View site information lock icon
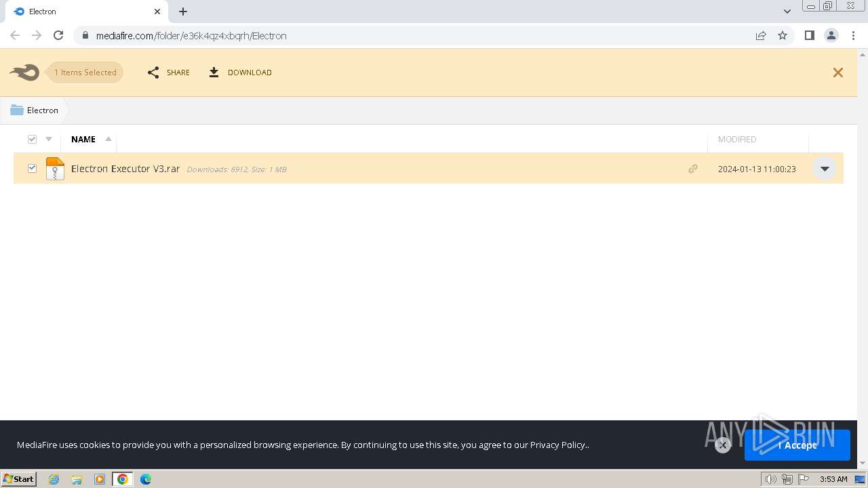 [85, 35]
